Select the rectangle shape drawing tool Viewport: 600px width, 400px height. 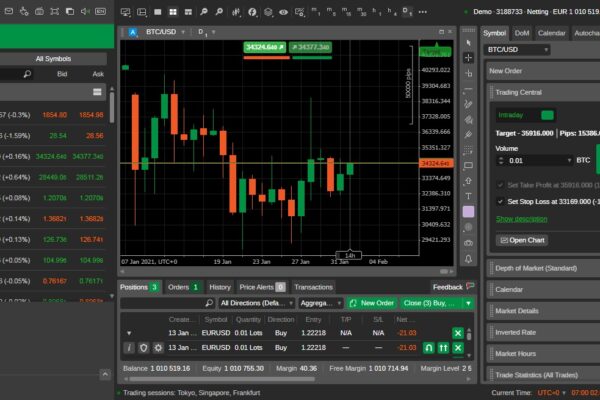coord(468,166)
